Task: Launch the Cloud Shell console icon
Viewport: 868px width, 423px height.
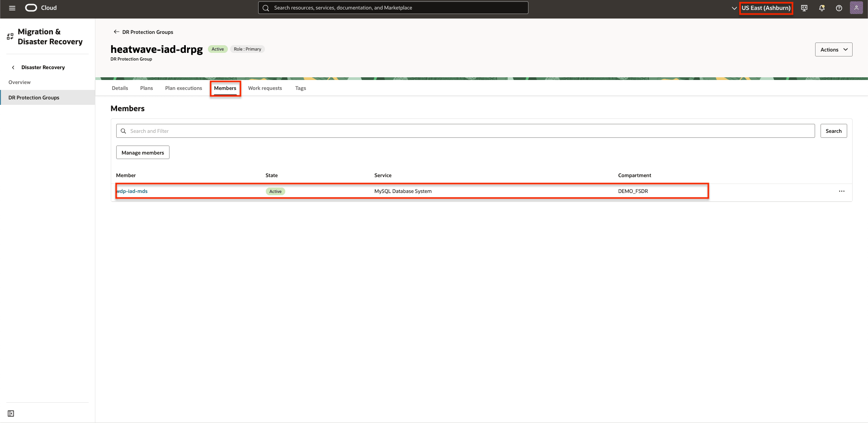Action: tap(804, 8)
